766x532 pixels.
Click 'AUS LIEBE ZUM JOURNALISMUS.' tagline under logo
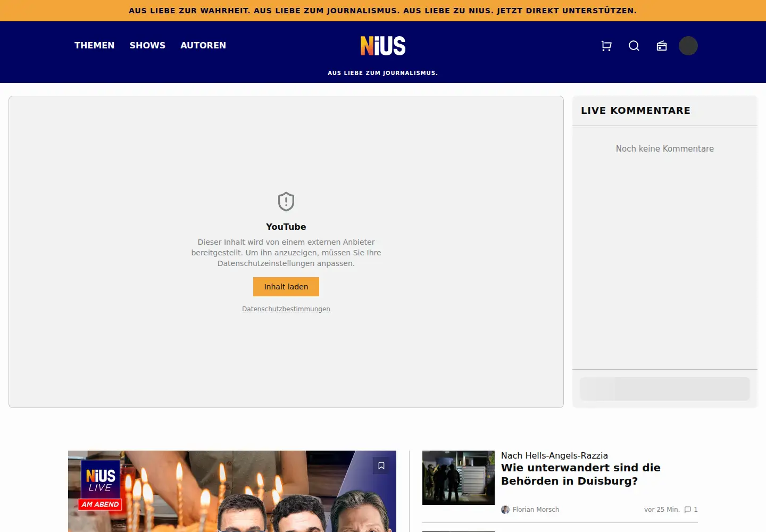click(383, 73)
